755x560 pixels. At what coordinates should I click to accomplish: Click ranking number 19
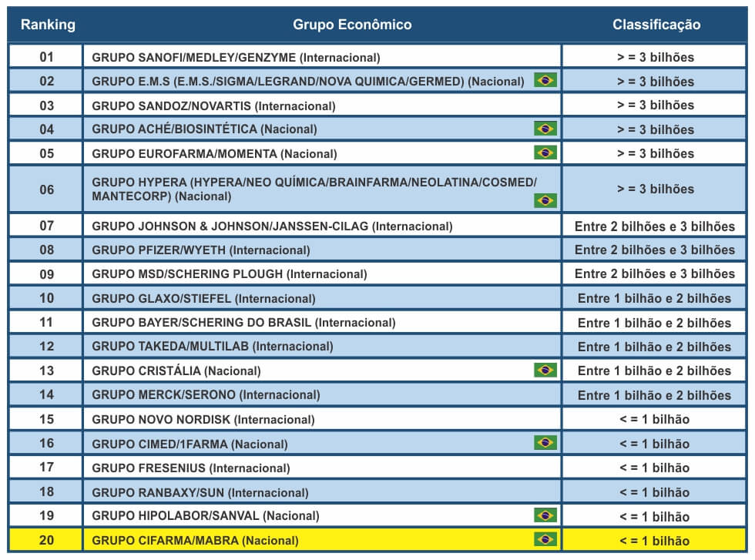47,515
